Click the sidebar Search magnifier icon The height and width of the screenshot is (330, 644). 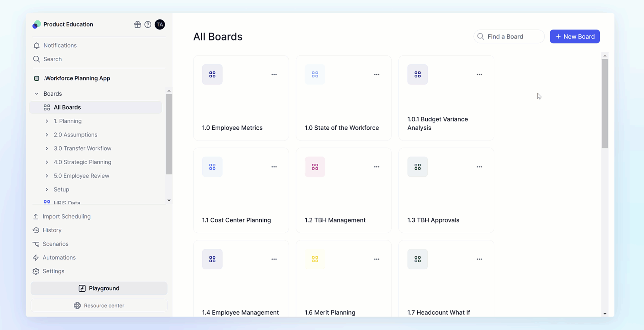pyautogui.click(x=37, y=59)
